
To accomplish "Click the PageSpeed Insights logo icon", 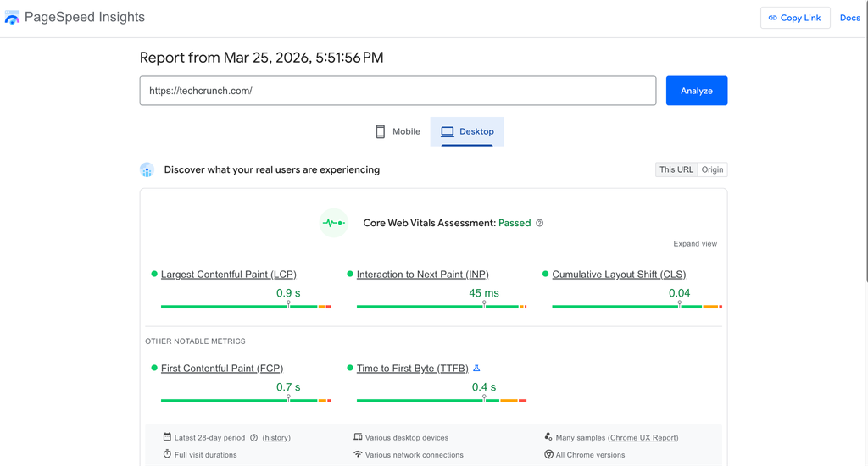I will 12,18.
